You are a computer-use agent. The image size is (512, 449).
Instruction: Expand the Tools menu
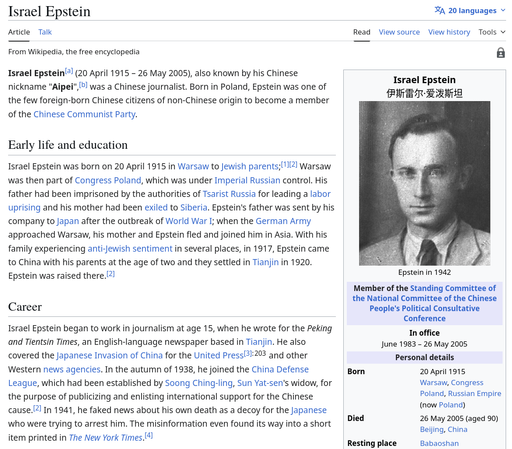492,32
